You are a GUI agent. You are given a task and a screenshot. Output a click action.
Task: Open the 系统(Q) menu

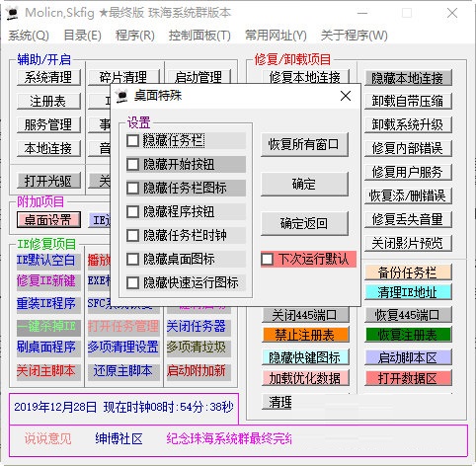point(29,36)
